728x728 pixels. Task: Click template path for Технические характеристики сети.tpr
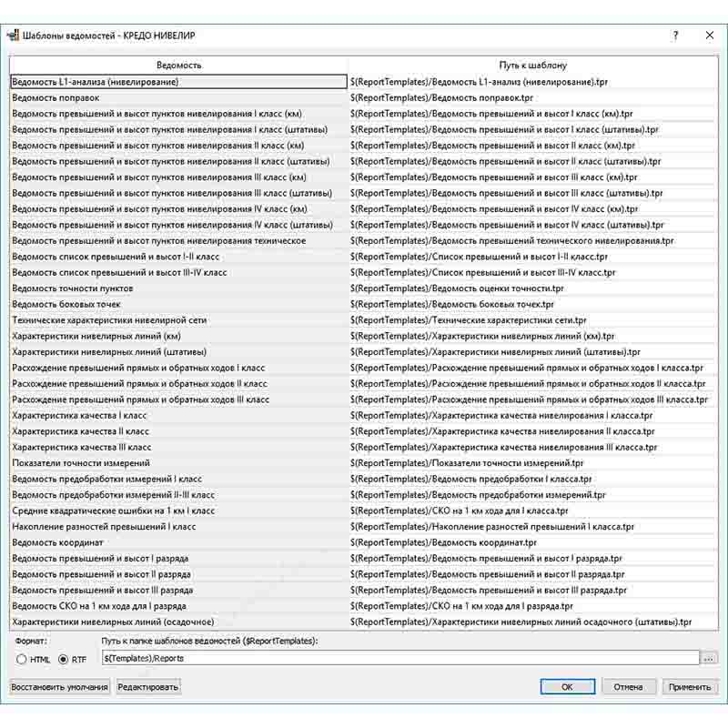pyautogui.click(x=469, y=320)
